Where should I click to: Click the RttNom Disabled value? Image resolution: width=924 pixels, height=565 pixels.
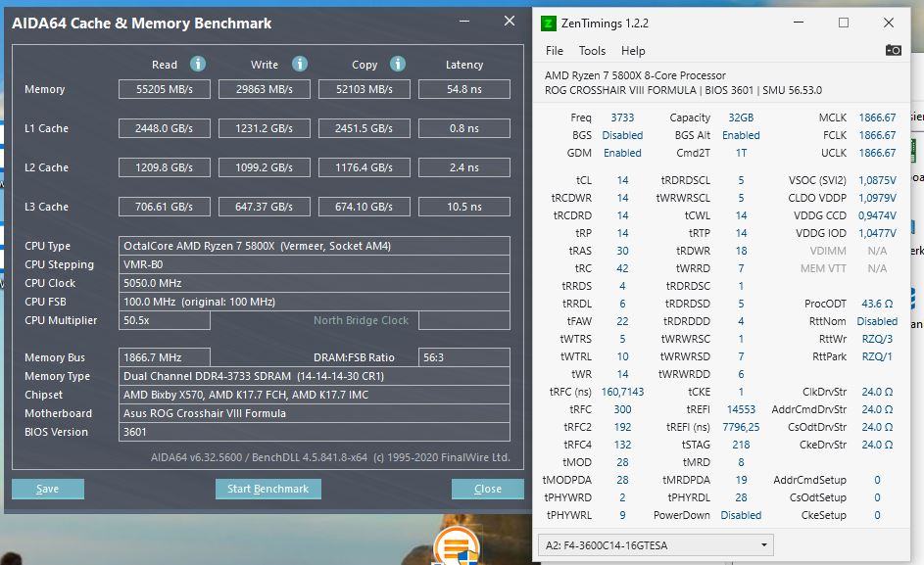pyautogui.click(x=877, y=321)
